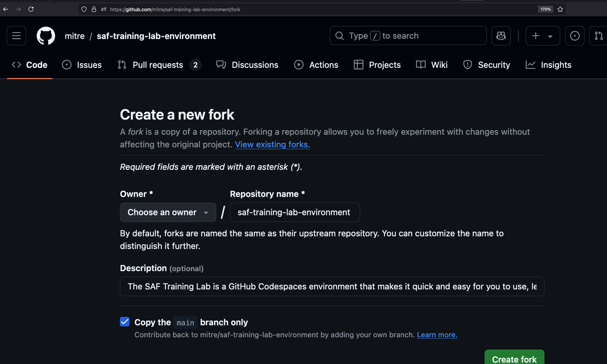
Task: Open the Actions tab
Action: 316,65
